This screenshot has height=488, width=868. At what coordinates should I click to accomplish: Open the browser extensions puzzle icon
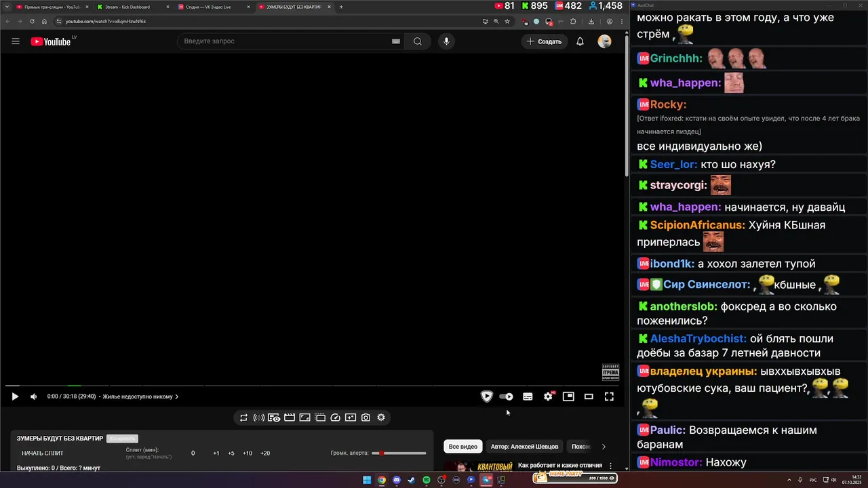573,21
